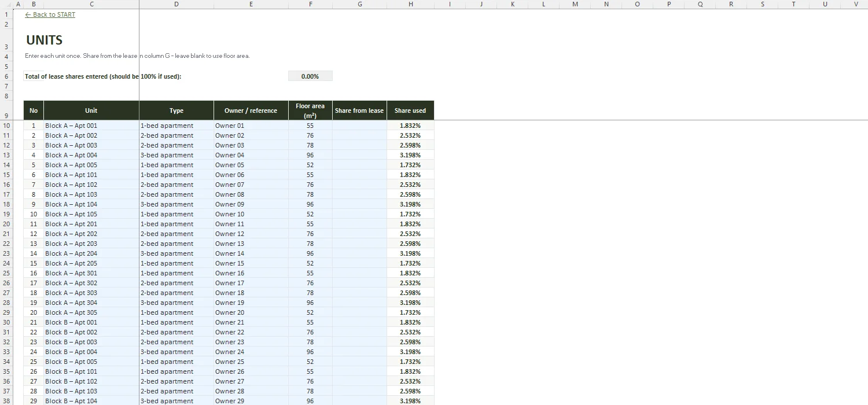Select the Owner 20 cell

(251, 312)
